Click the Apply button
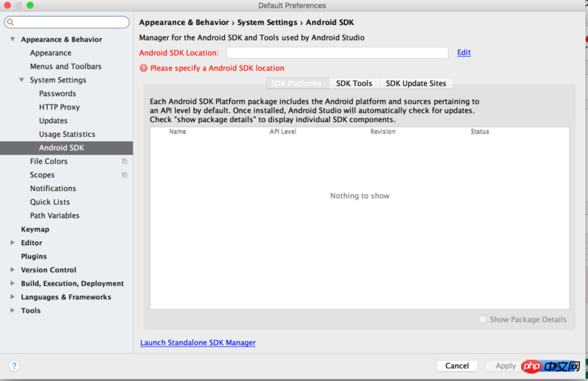The width and height of the screenshot is (588, 381). (x=506, y=366)
